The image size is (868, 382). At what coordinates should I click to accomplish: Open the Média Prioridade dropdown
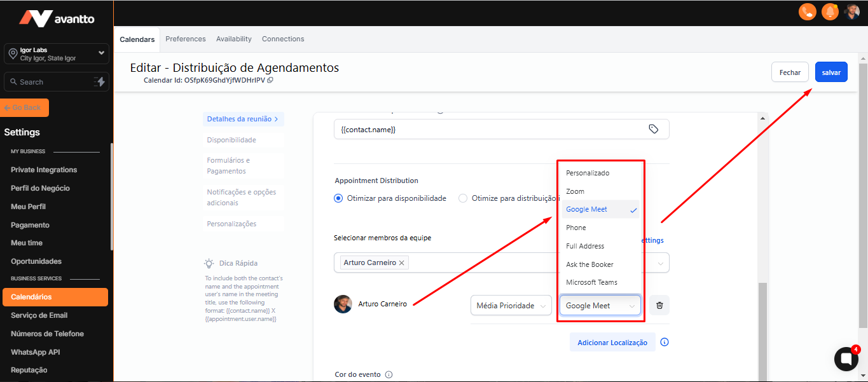[511, 306]
